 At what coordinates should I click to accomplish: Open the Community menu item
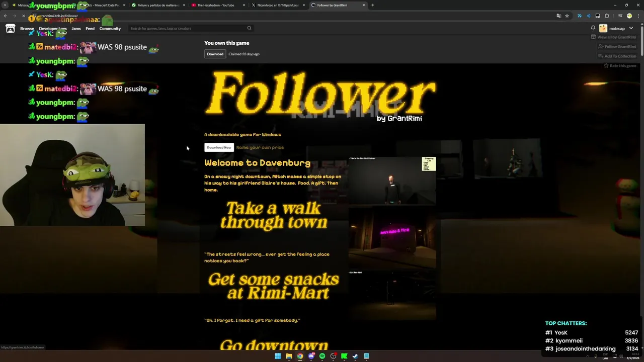click(x=110, y=29)
